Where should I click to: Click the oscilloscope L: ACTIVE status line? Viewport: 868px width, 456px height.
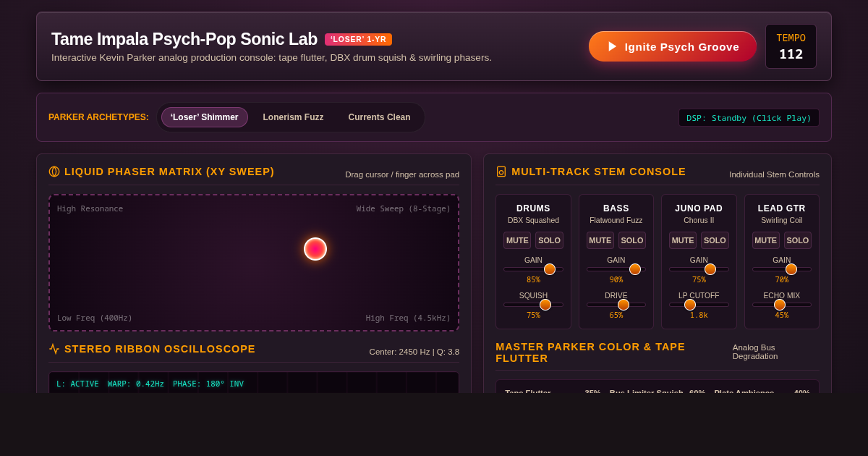150,384
